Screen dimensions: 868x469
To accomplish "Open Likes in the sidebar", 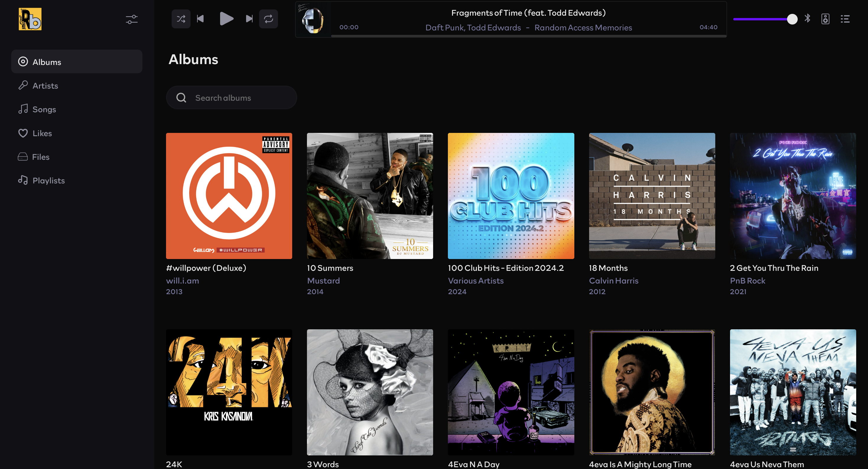I will point(77,133).
